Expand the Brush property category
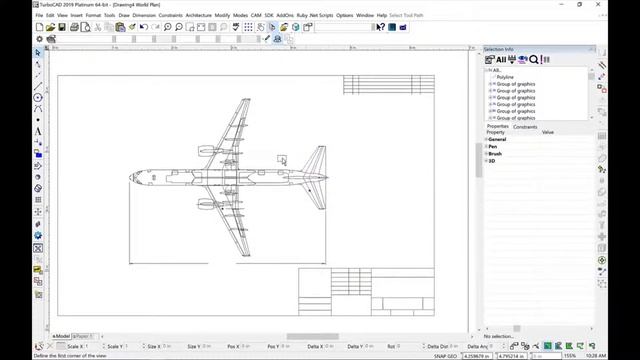The width and height of the screenshot is (640, 360). pos(486,154)
